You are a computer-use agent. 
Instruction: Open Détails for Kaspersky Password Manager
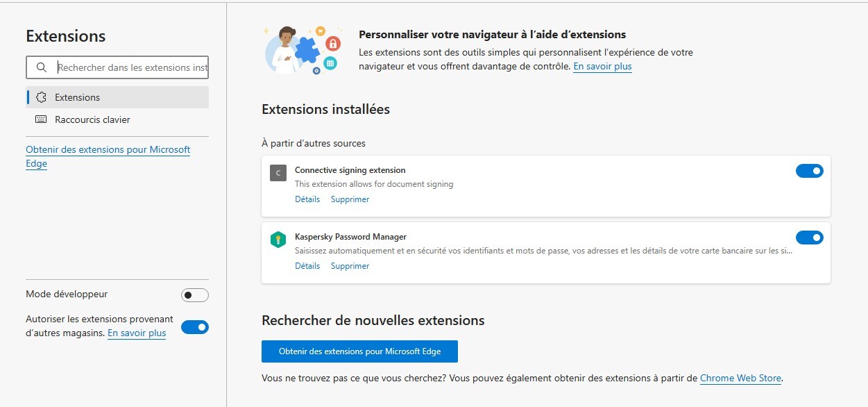click(x=307, y=266)
